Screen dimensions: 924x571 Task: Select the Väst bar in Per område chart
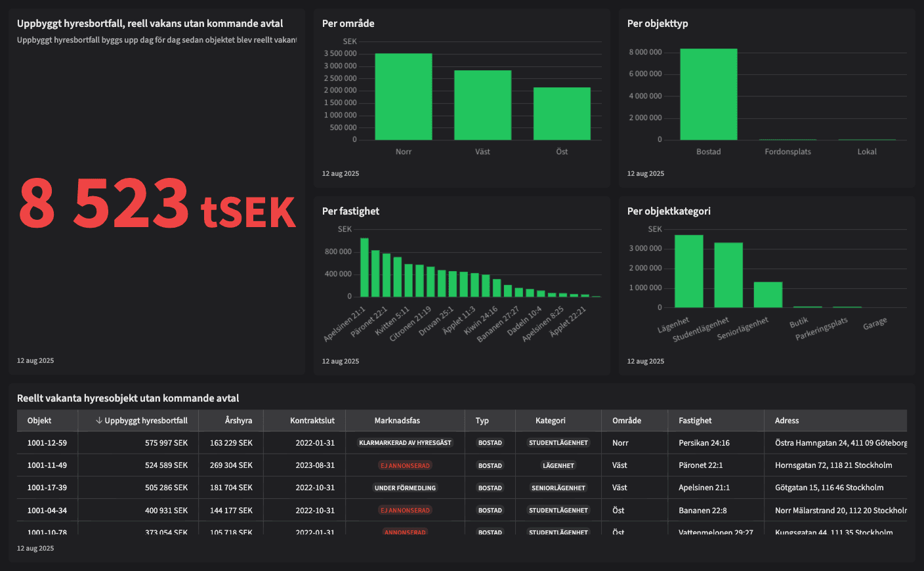[x=482, y=105]
